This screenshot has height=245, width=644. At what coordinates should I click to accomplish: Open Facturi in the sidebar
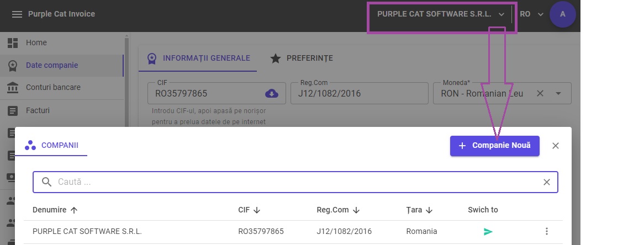(38, 110)
